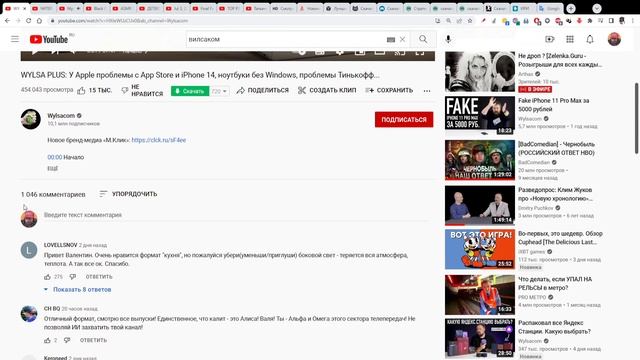Image resolution: width=640 pixels, height=360 pixels.
Task: Open the YouTube apps grid icon
Action: [x=570, y=39]
